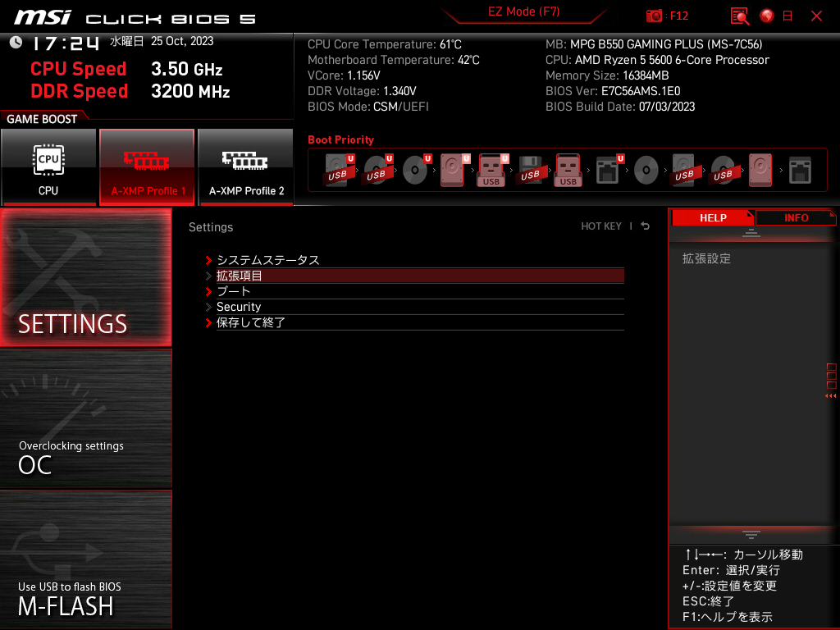Enable A-XMP Profile 1
This screenshot has width=840, height=630.
[x=147, y=167]
